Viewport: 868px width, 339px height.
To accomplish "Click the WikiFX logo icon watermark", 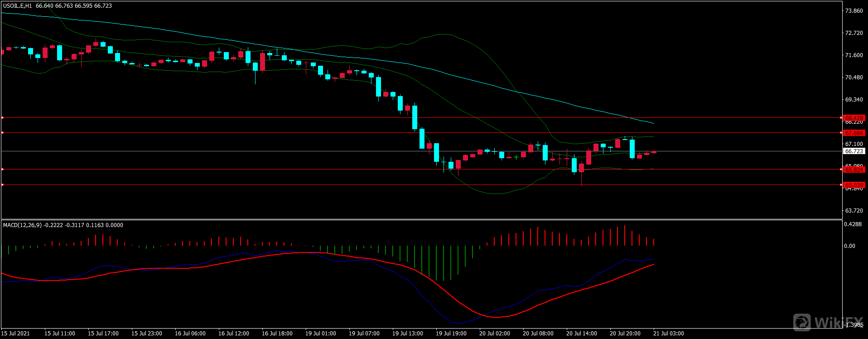I will click(x=802, y=322).
